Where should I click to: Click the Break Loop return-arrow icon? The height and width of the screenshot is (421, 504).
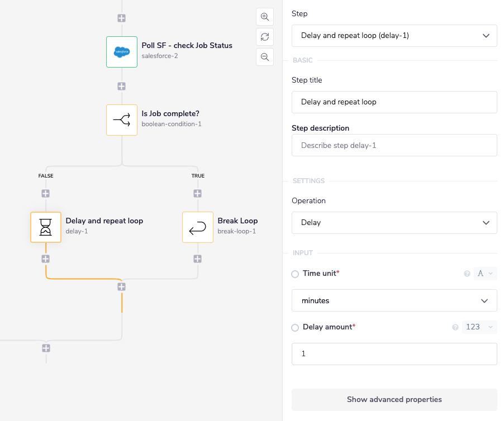pyautogui.click(x=197, y=227)
